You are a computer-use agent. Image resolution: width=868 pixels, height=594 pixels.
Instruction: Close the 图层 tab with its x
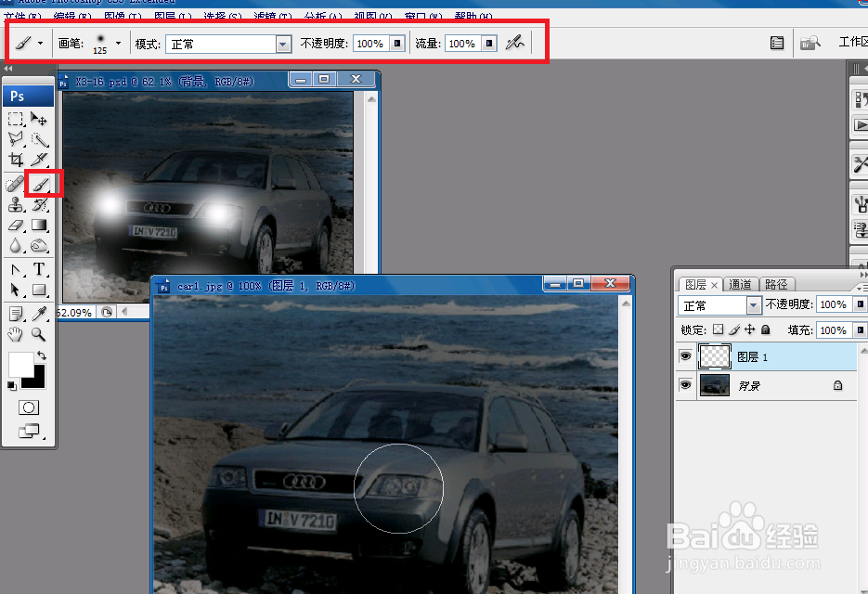[x=714, y=285]
